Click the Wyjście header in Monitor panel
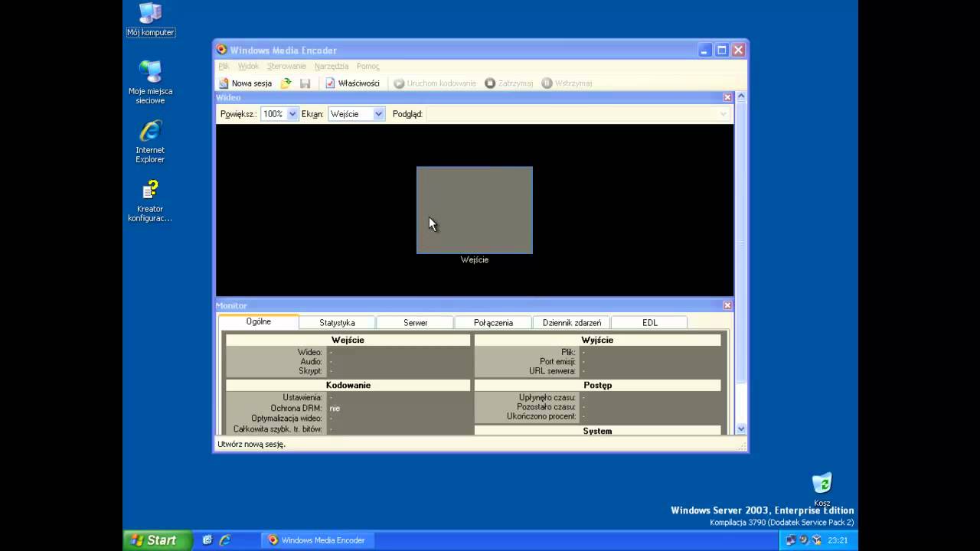 597,340
